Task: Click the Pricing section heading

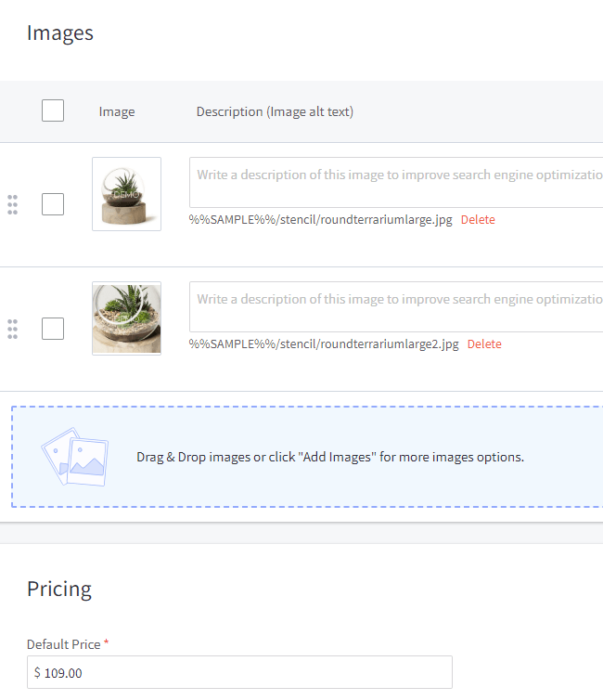Action: click(59, 589)
